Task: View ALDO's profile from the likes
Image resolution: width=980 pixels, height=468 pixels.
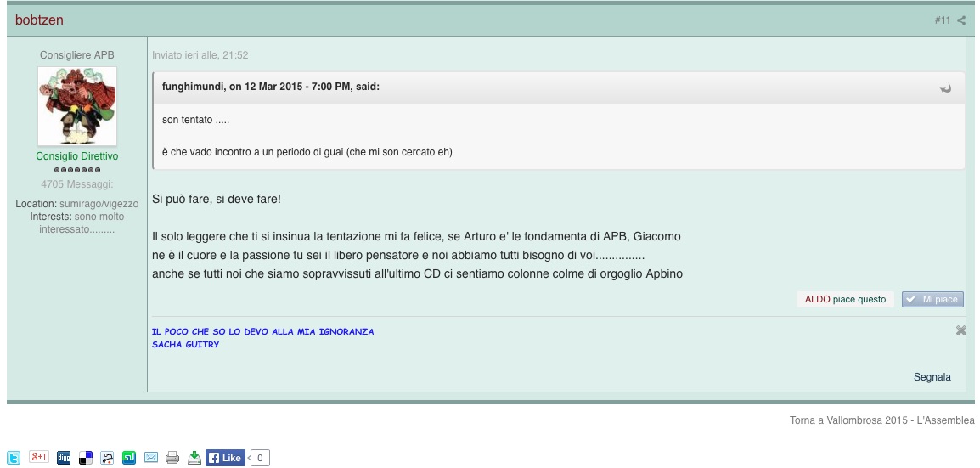Action: [x=817, y=299]
